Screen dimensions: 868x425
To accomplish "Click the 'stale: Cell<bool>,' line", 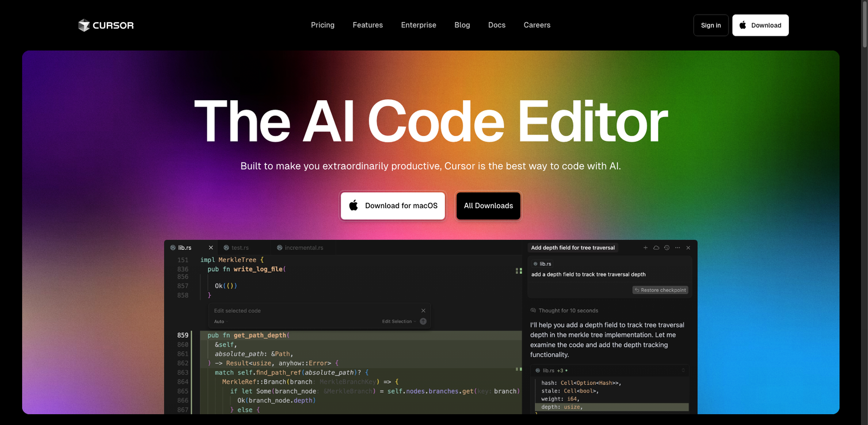I will pos(570,391).
